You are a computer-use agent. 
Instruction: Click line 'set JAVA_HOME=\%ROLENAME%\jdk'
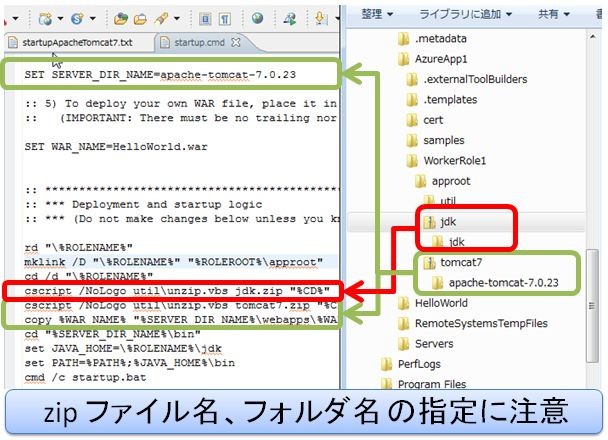[123, 349]
